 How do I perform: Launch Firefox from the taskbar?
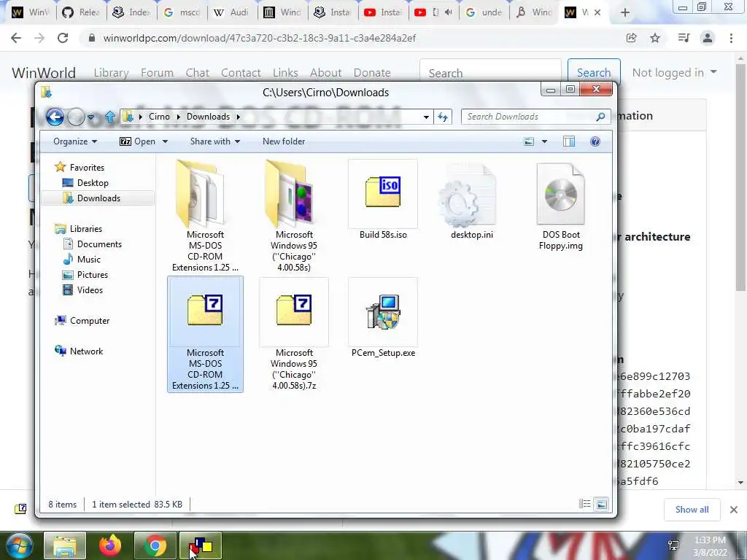tap(110, 545)
